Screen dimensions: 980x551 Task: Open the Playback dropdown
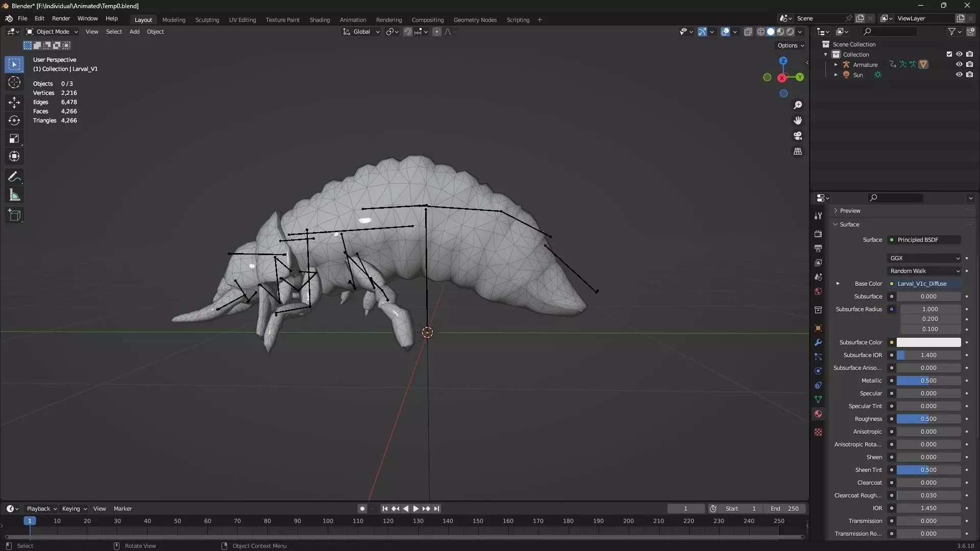pos(41,509)
